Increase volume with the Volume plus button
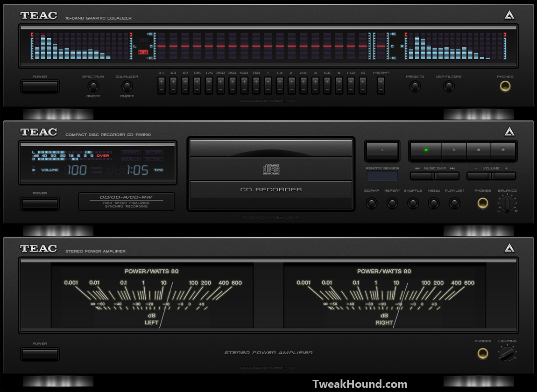 [x=503, y=176]
